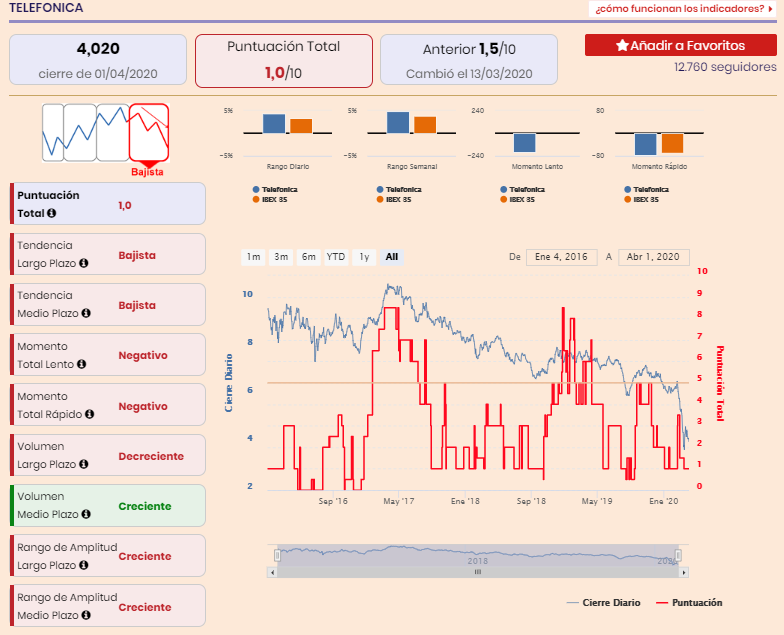This screenshot has width=784, height=635.
Task: Toggle Telefonica series in Momento Lento legend
Action: coord(522,190)
